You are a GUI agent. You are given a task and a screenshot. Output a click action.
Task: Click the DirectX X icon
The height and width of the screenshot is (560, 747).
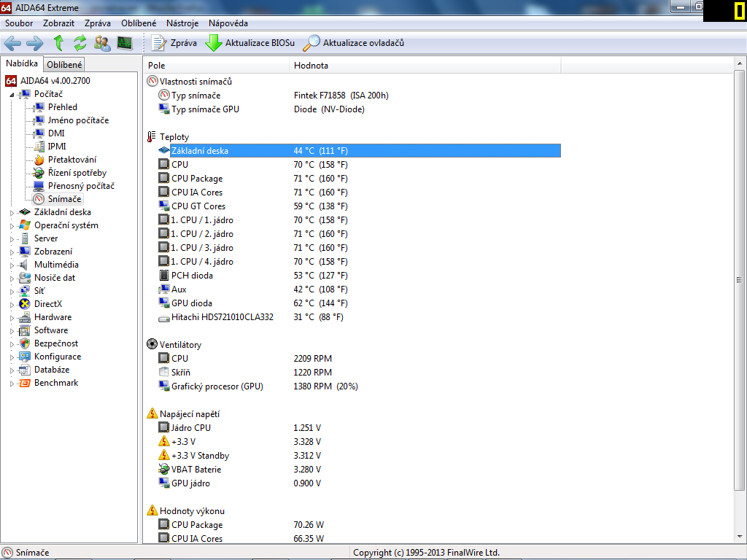(x=25, y=304)
